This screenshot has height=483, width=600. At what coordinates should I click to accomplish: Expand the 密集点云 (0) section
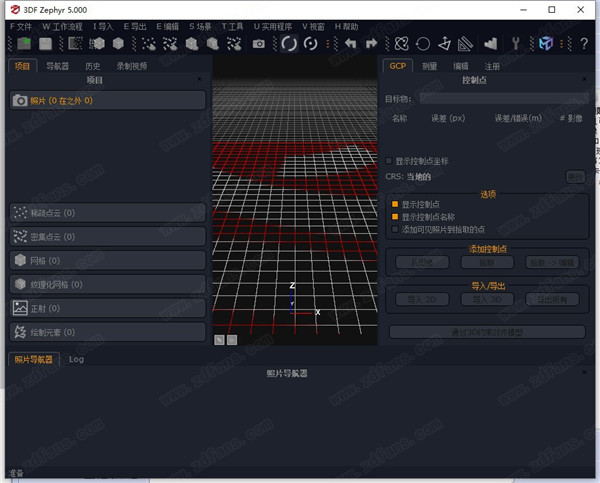tap(108, 237)
